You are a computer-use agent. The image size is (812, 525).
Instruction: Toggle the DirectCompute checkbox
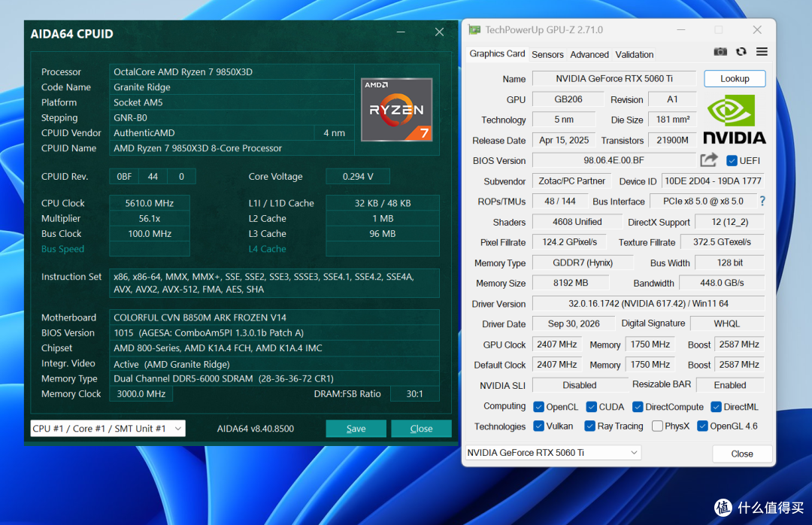[638, 407]
